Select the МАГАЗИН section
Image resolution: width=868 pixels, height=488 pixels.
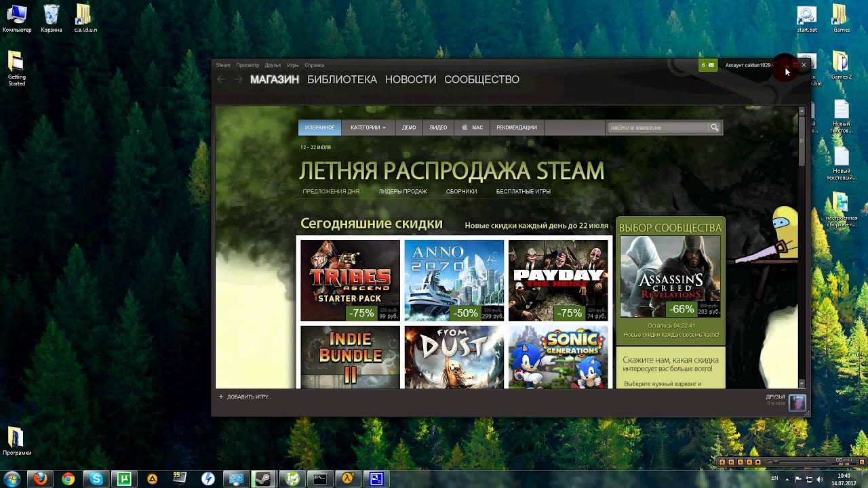tap(275, 79)
